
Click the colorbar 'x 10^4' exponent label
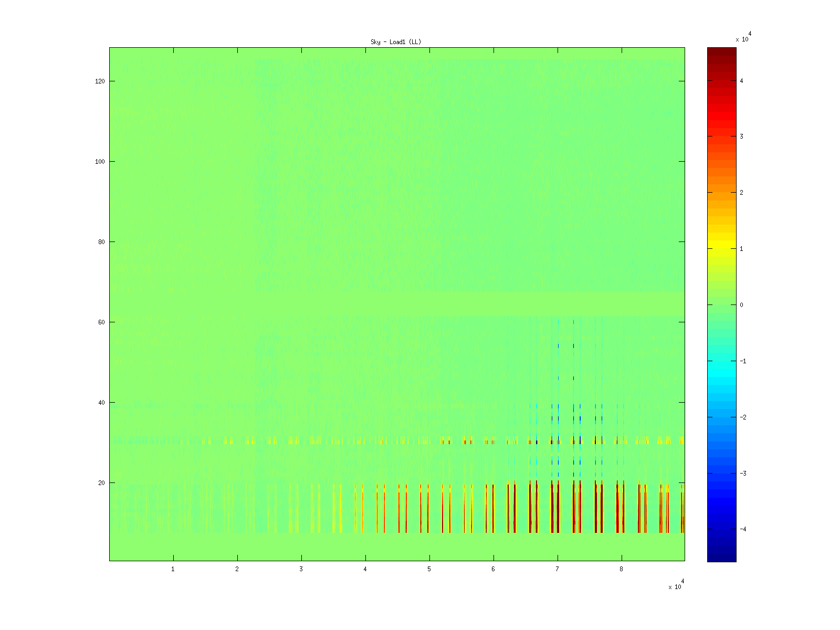743,37
